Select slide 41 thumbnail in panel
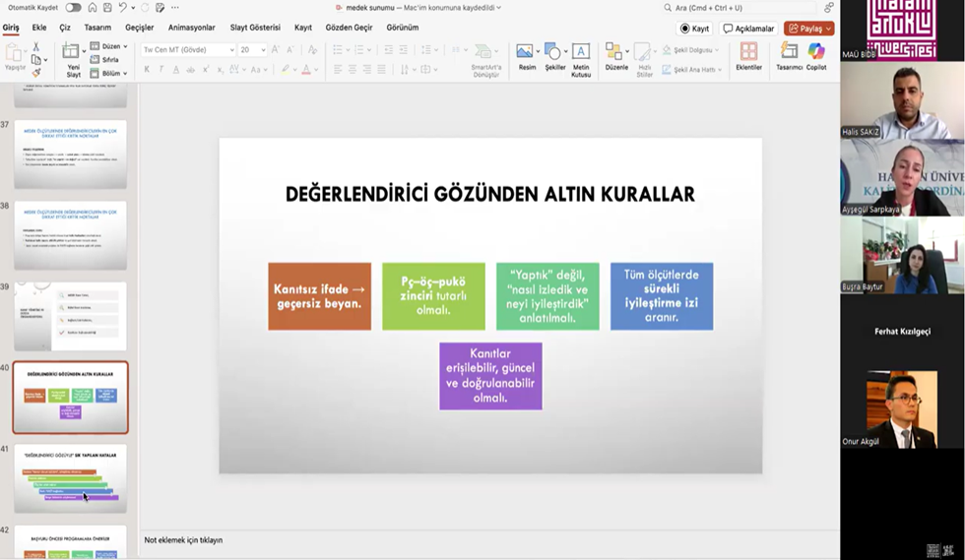This screenshot has height=560, width=965. click(x=70, y=478)
